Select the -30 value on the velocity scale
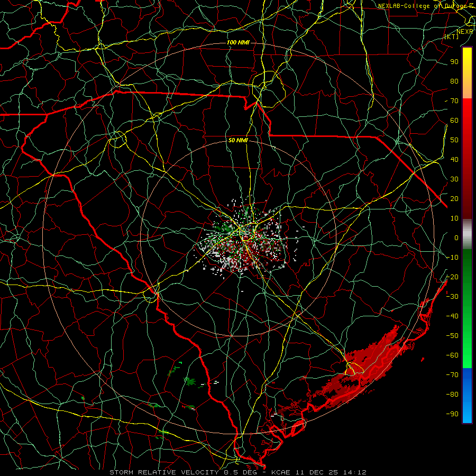The width and height of the screenshot is (476, 476). coord(452,297)
